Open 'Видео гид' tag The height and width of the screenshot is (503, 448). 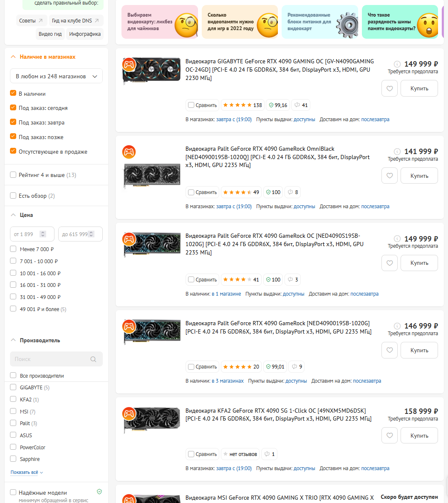50,34
